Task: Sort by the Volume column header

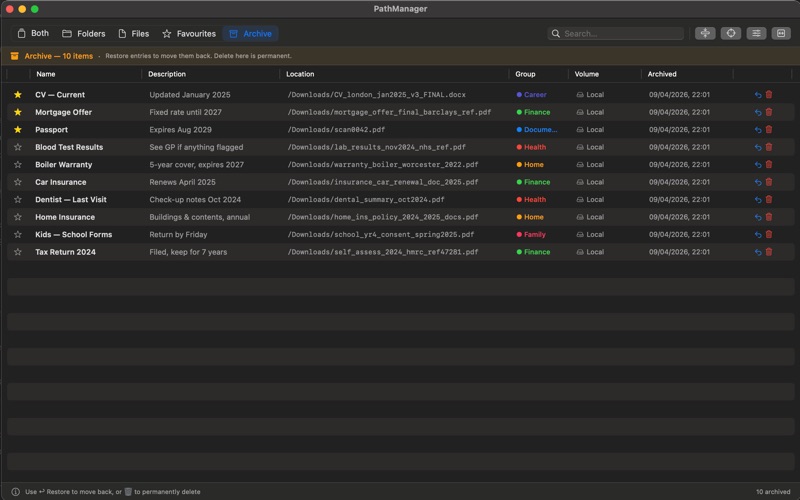Action: point(587,74)
